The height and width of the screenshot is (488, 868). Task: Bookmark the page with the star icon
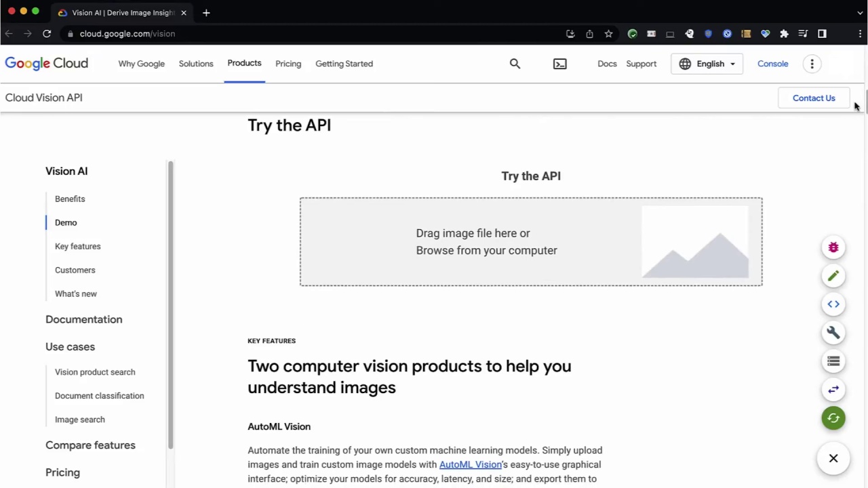pyautogui.click(x=608, y=33)
